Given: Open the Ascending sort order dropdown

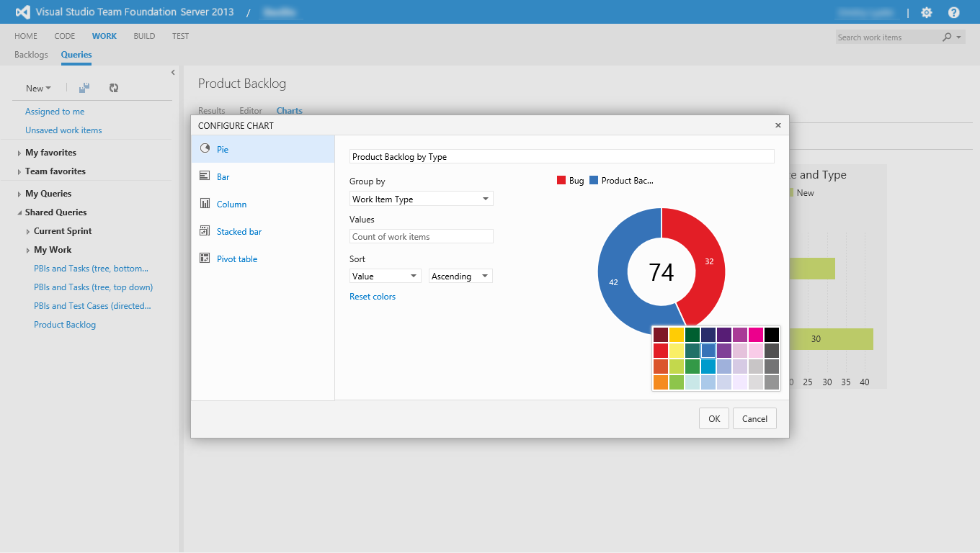Looking at the screenshot, I should 460,276.
